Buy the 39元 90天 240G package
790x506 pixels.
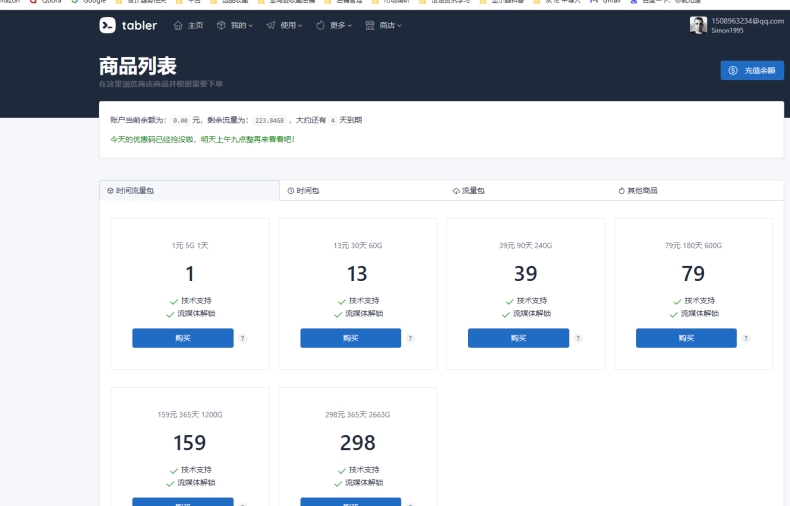(518, 338)
